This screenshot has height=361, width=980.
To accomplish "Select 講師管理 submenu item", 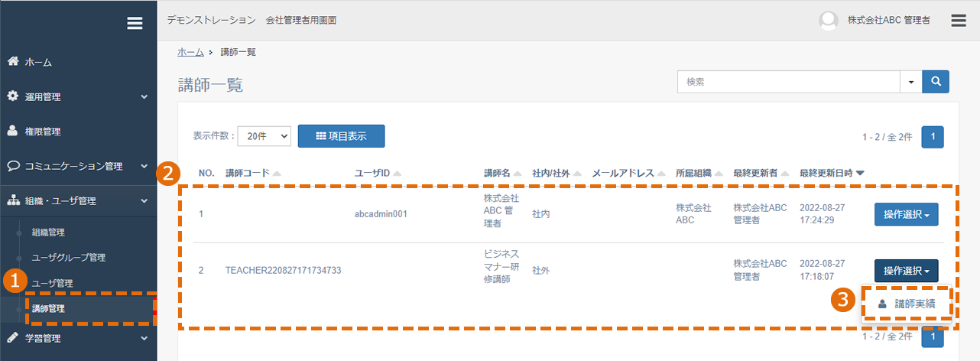I will click(x=48, y=309).
